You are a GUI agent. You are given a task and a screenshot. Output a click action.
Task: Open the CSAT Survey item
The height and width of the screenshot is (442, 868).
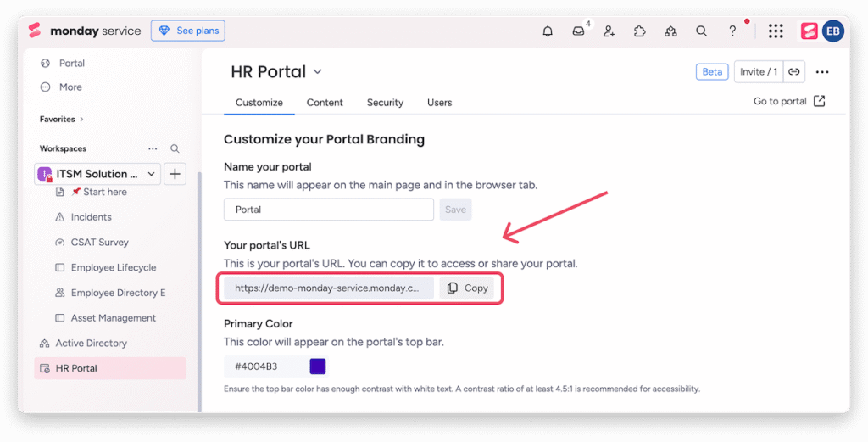(x=100, y=243)
